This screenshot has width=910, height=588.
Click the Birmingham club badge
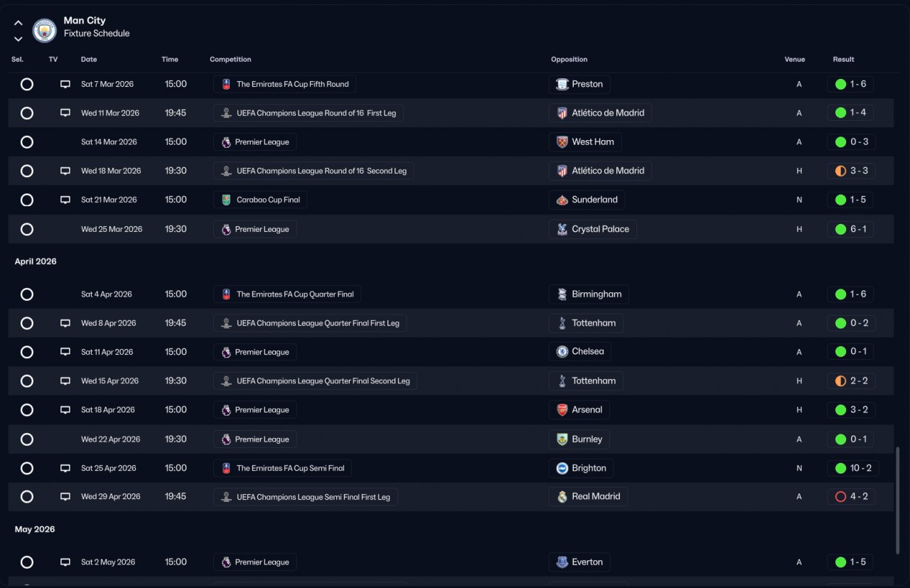pos(562,294)
